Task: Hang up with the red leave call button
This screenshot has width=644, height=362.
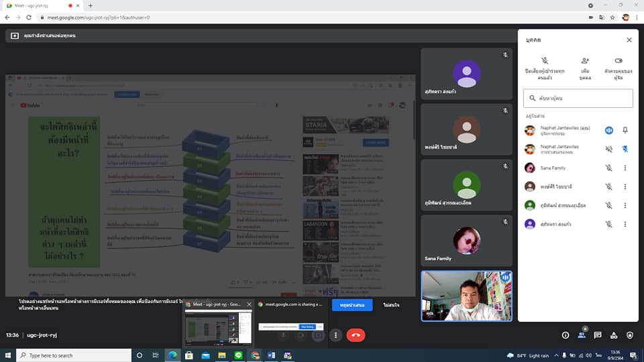Action: (356, 335)
